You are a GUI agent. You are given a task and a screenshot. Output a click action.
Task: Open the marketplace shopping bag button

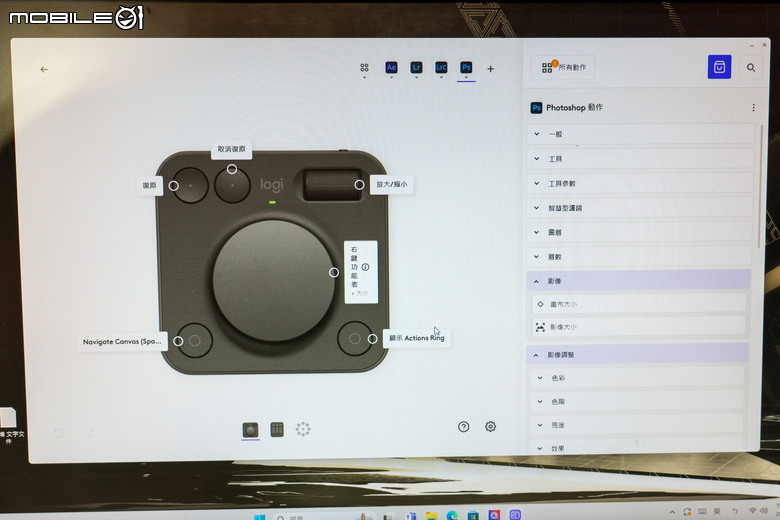719,67
